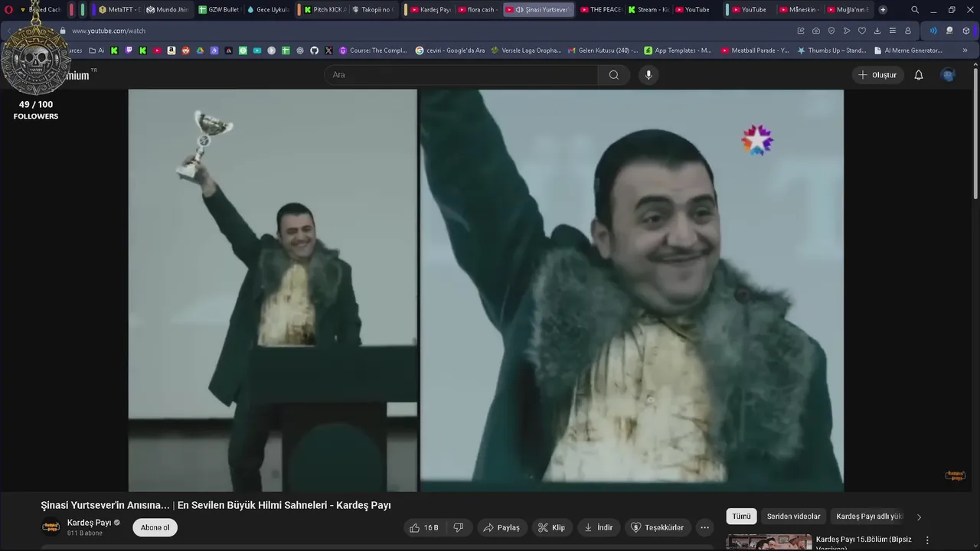Screen dimensions: 980x551
Task: Start voice search with the microphone icon
Action: (648, 75)
